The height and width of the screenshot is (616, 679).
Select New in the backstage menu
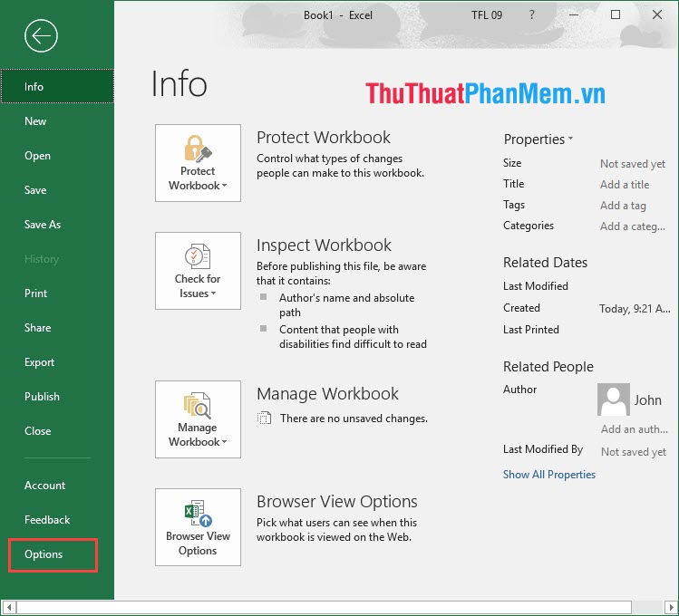[57, 121]
